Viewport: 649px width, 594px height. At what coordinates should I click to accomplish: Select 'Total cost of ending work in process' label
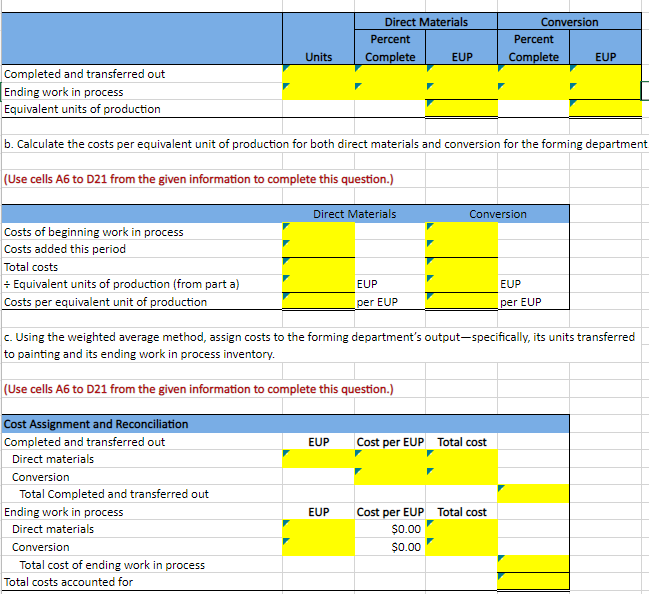pos(112,565)
